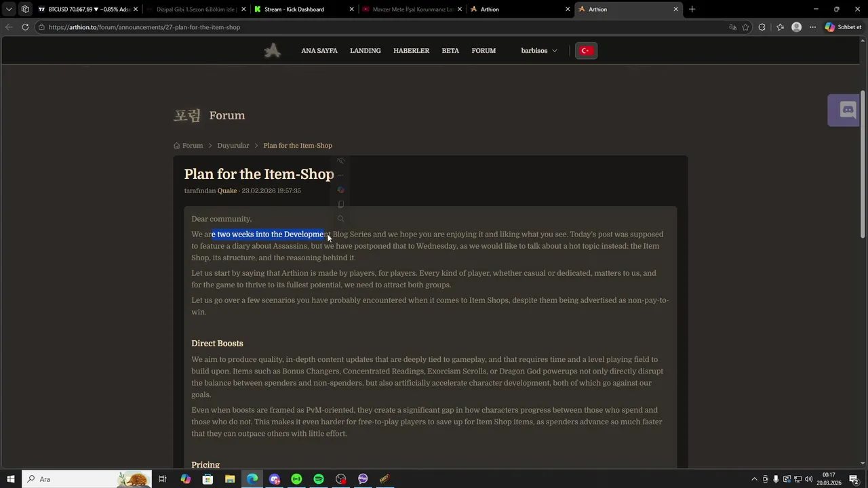This screenshot has width=868, height=488.
Task: Open Spotify from the taskbar
Action: pyautogui.click(x=319, y=479)
